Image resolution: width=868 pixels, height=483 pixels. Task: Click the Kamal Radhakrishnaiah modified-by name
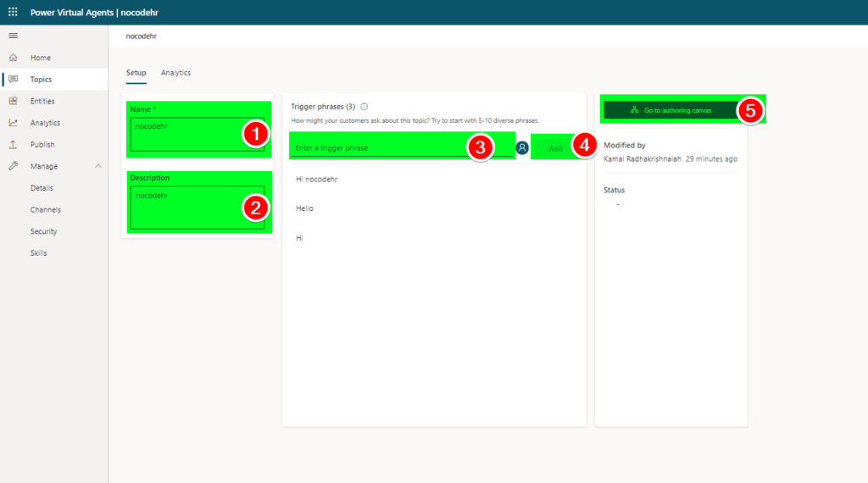643,158
